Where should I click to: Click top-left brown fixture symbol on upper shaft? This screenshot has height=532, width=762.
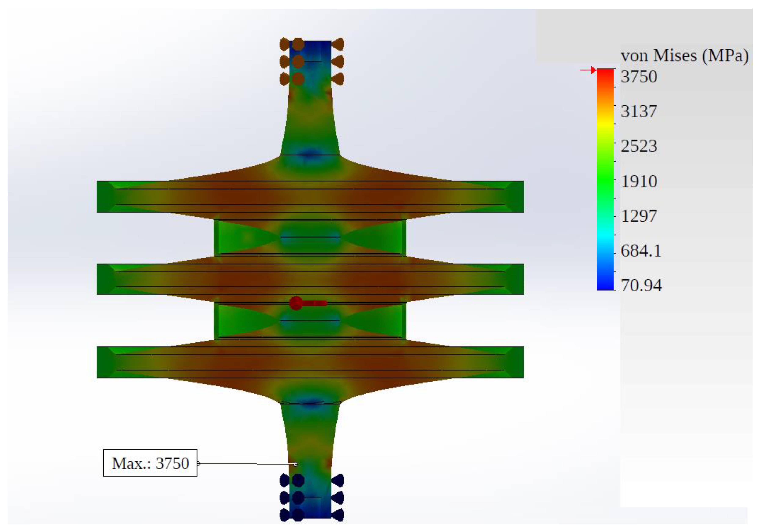click(284, 44)
